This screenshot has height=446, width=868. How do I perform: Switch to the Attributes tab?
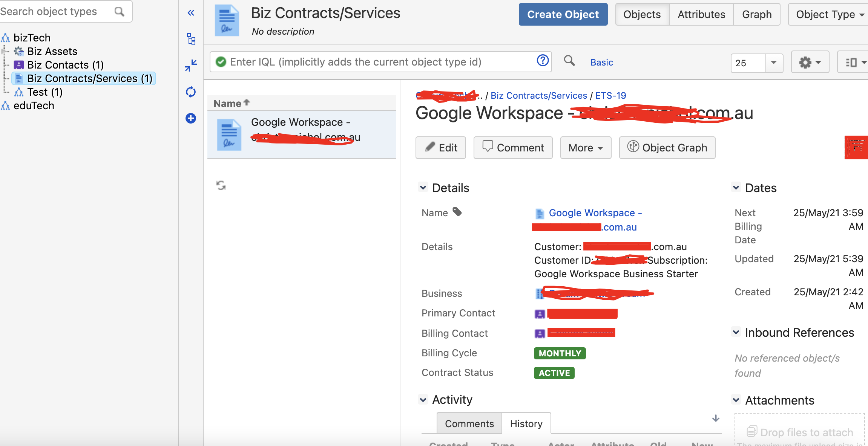coord(701,14)
